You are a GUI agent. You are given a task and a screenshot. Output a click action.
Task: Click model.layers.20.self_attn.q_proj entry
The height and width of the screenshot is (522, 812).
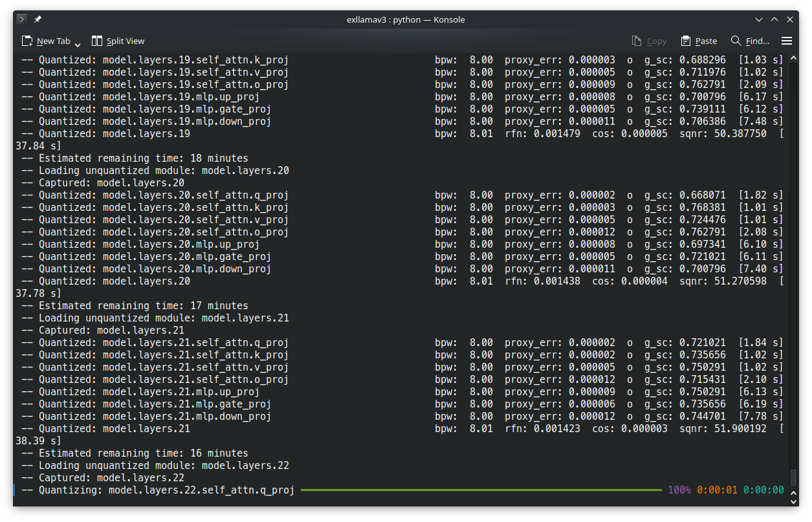pos(195,195)
